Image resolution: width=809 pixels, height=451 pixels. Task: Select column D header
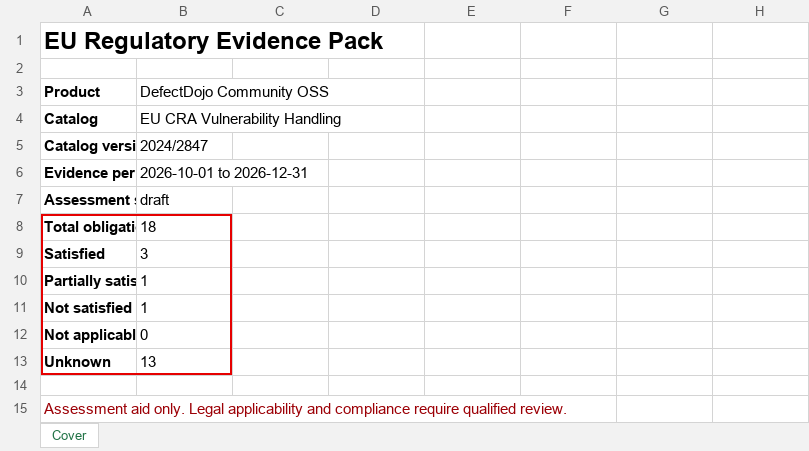(x=376, y=11)
